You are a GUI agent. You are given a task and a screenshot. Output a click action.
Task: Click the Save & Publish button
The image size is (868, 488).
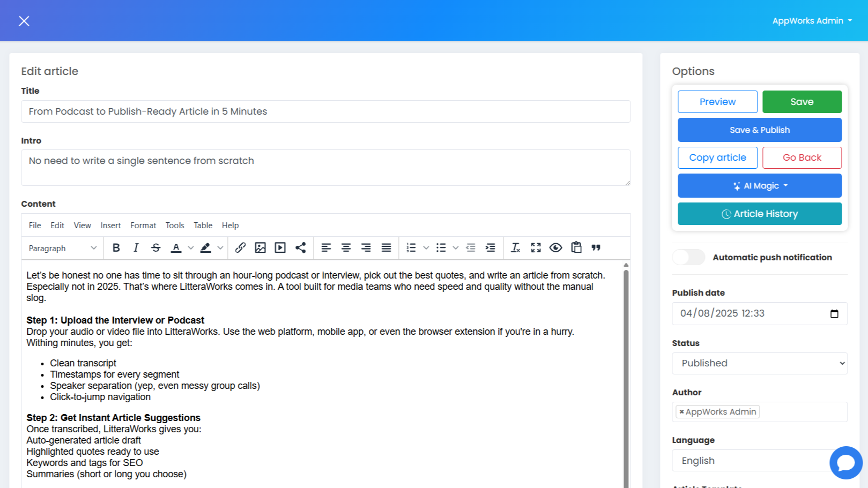tap(759, 130)
